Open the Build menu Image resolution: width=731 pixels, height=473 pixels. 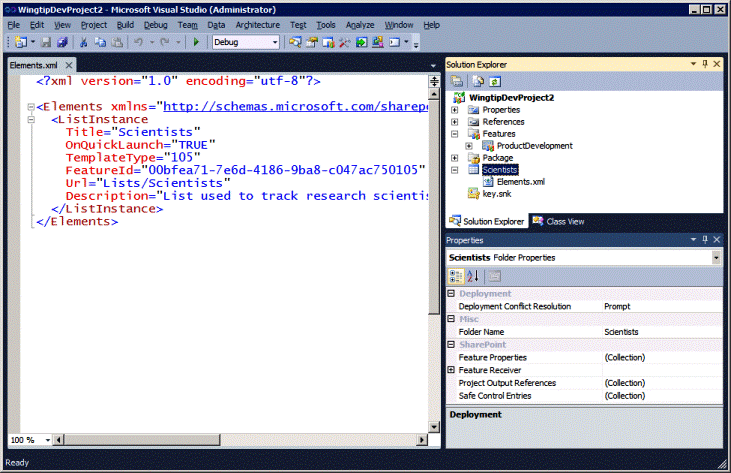point(125,25)
